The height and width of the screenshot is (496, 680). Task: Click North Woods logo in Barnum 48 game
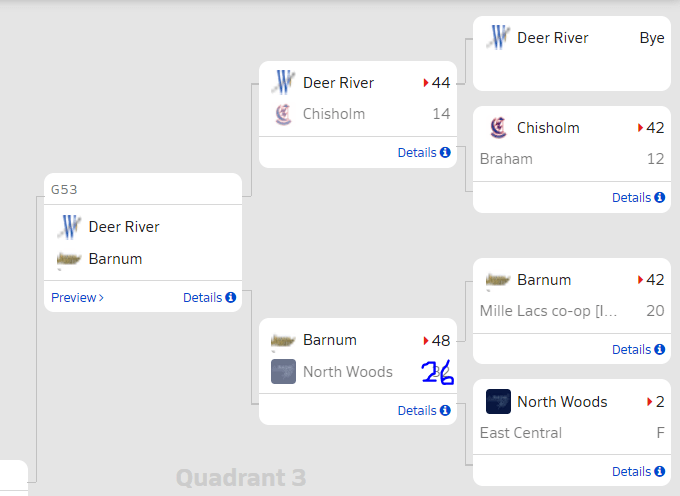(283, 372)
